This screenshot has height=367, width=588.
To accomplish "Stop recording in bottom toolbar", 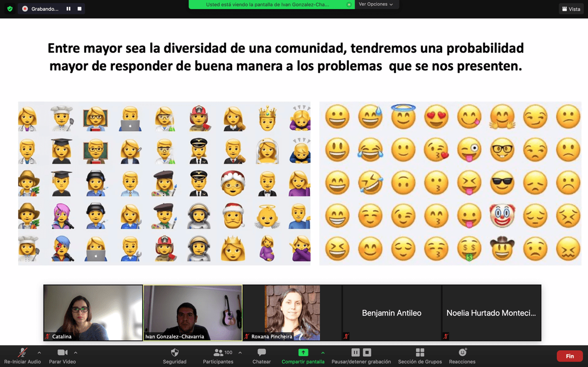I will 367,352.
